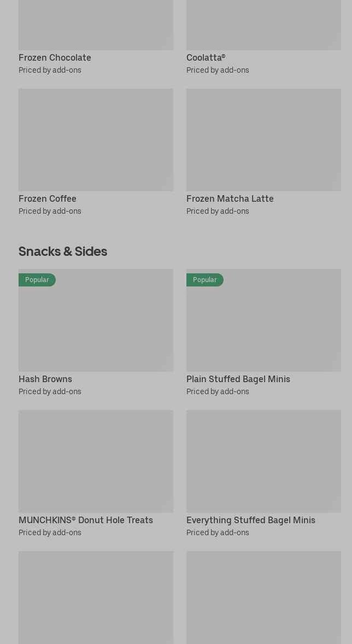
Task: Click the Popular badge on Hash Browns
Action: [x=37, y=280]
